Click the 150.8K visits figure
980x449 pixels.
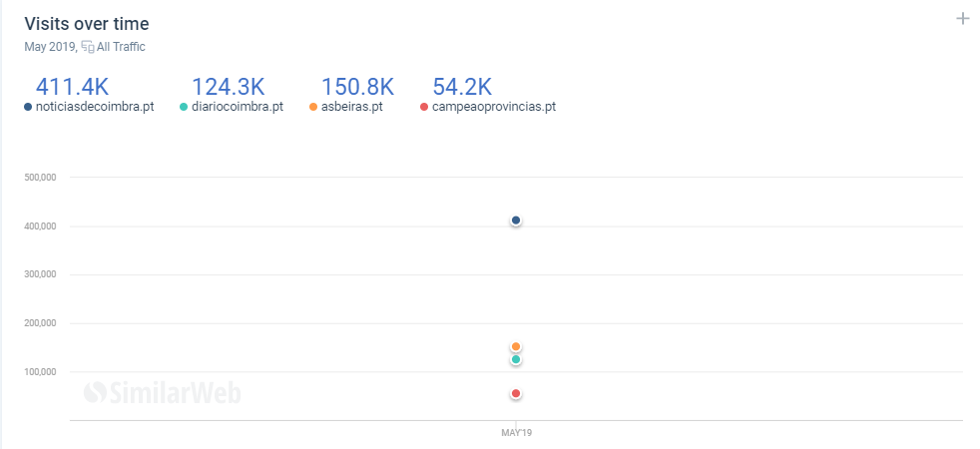coord(357,87)
